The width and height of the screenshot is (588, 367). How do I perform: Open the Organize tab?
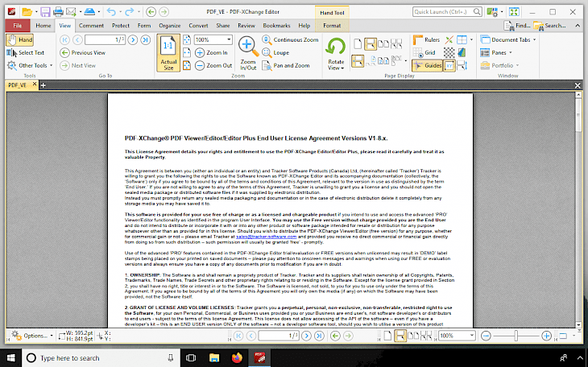click(169, 26)
